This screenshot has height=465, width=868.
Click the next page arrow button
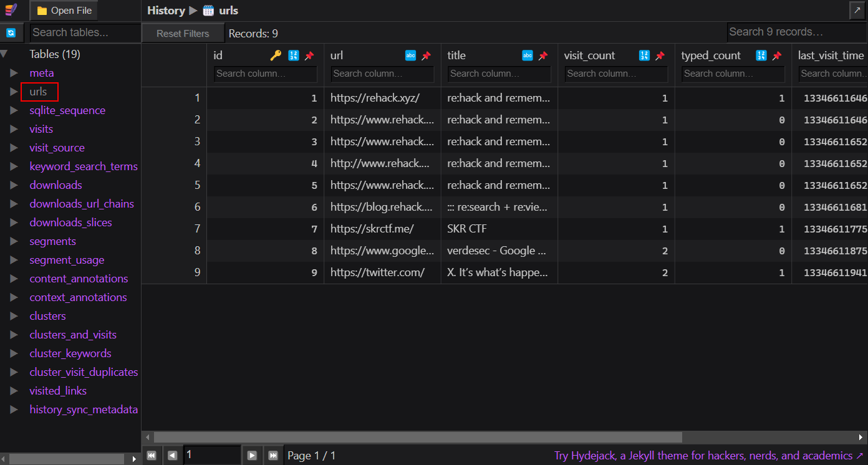pos(252,456)
